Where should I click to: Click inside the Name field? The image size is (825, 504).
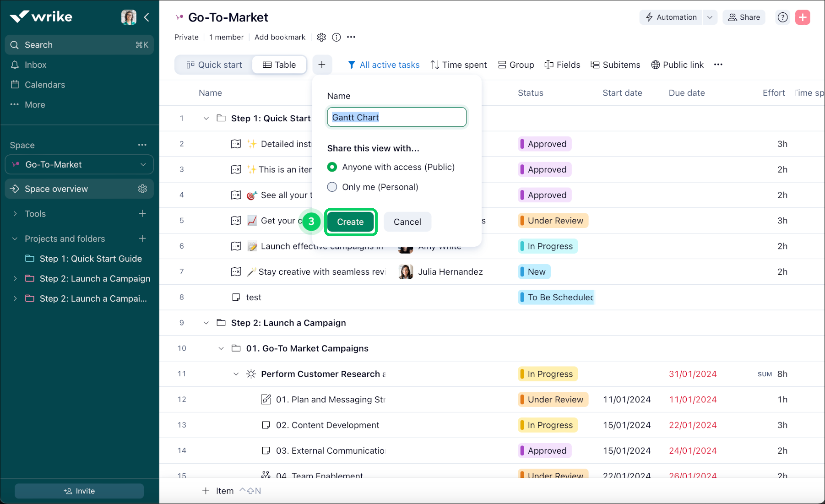[396, 117]
